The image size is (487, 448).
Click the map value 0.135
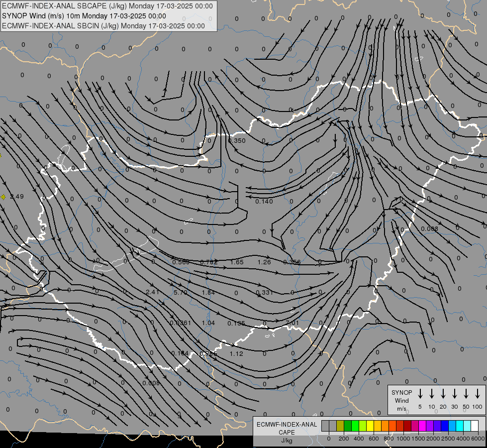pos(236,324)
